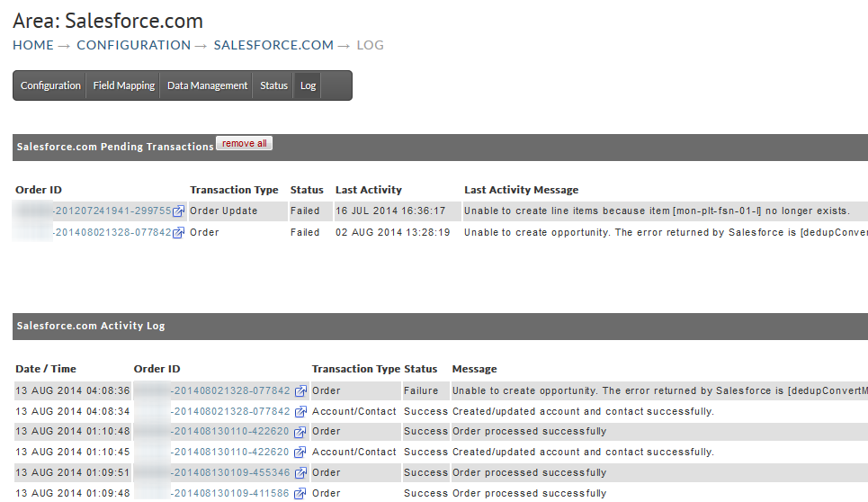
Task: Open the order link in the 01:10:45 Account/Contact row
Action: click(x=229, y=452)
